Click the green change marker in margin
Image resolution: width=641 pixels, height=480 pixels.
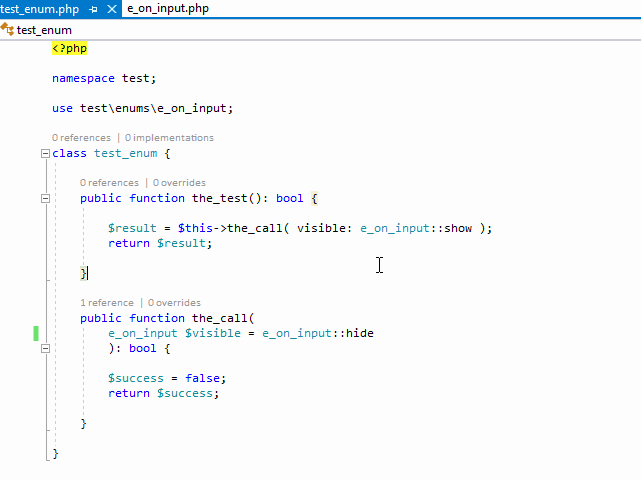pyautogui.click(x=36, y=333)
